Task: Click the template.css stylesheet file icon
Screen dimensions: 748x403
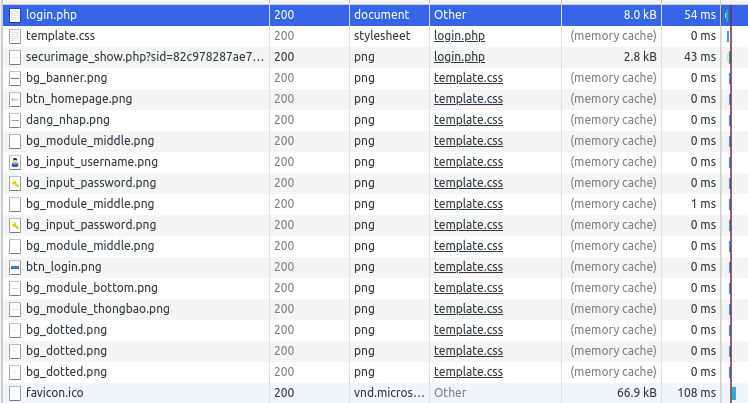Action: (x=15, y=36)
